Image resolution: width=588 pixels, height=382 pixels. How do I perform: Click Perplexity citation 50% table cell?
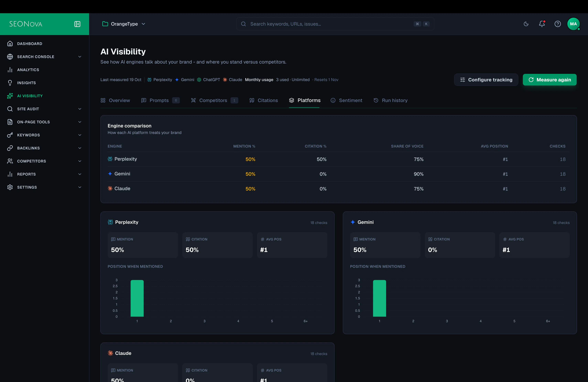322,159
